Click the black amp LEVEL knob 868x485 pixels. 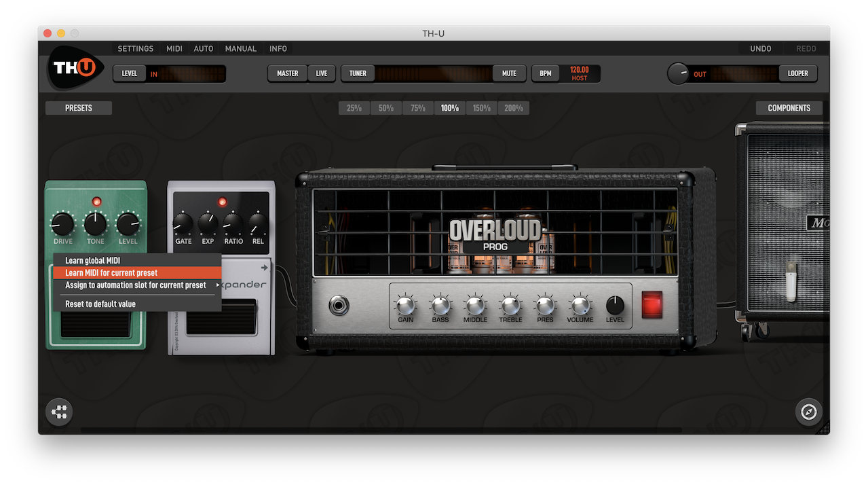pos(615,304)
